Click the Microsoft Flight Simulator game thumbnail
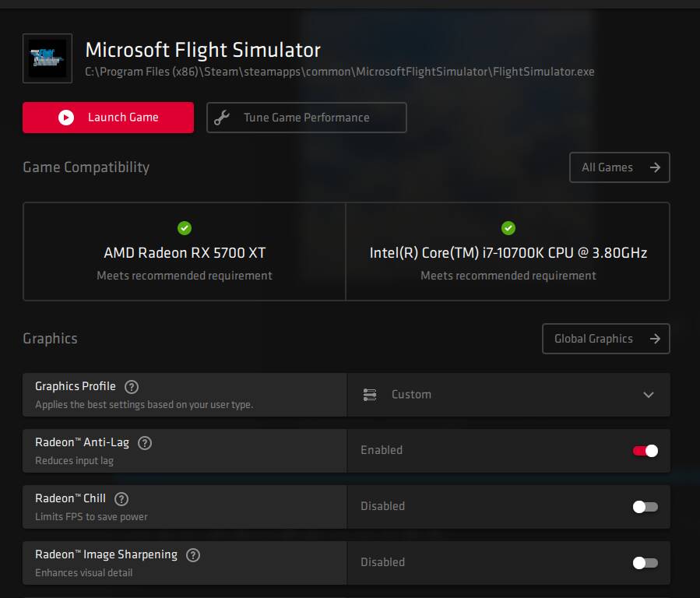 click(x=47, y=58)
